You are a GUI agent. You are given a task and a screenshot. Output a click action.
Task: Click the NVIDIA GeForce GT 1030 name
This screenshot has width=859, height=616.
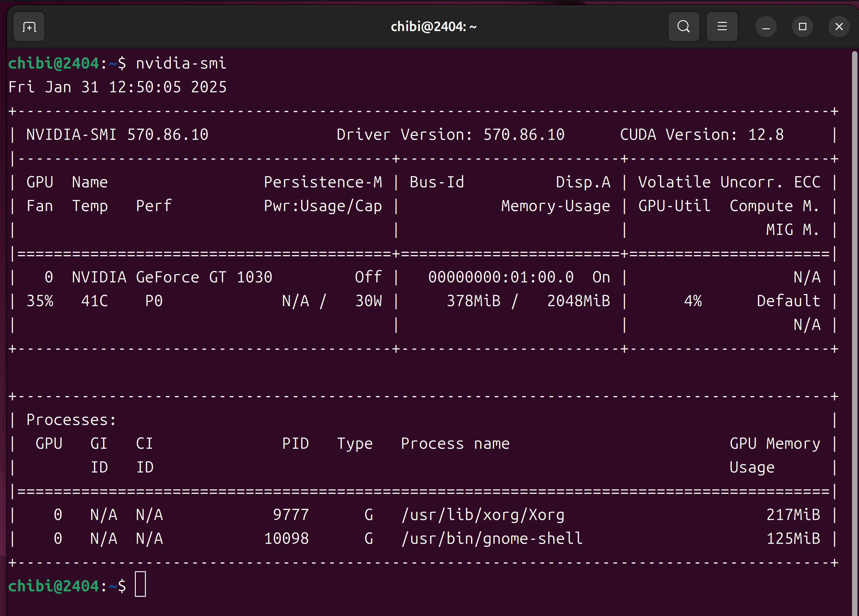pyautogui.click(x=172, y=277)
